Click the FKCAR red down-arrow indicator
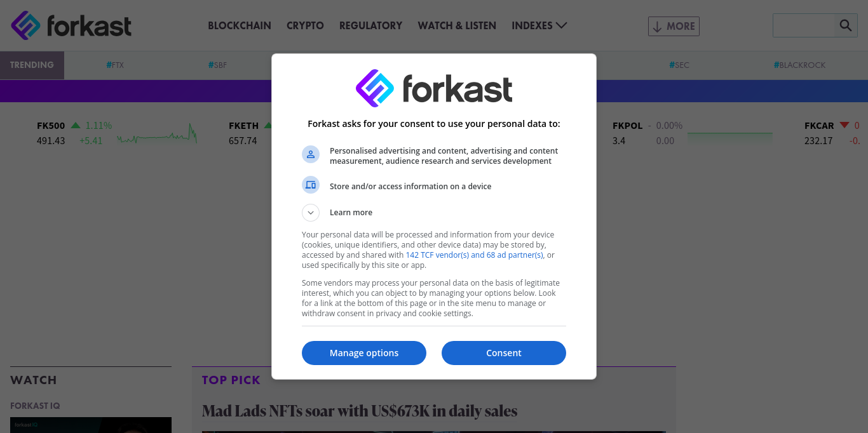Viewport: 868px width, 433px height. click(844, 125)
